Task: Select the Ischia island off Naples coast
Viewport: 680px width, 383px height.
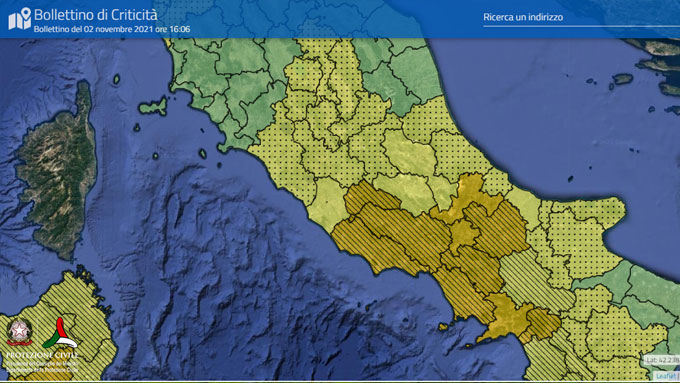Action: (443, 326)
